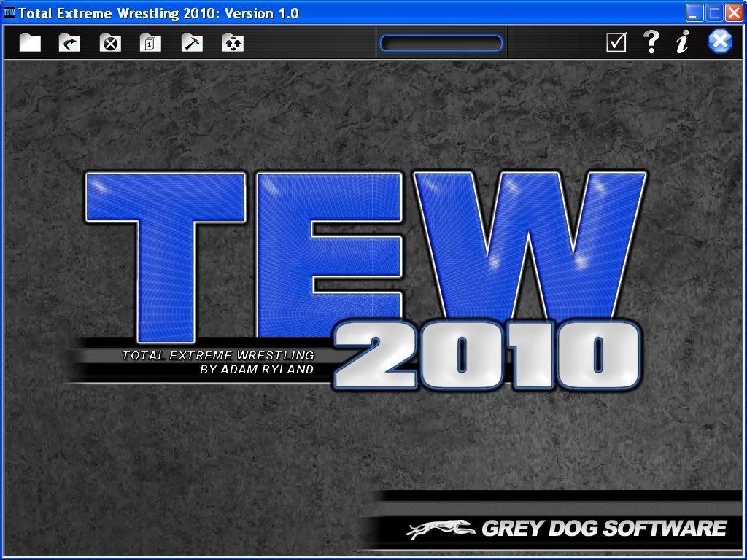Open Options using the checkbox icon

[616, 42]
